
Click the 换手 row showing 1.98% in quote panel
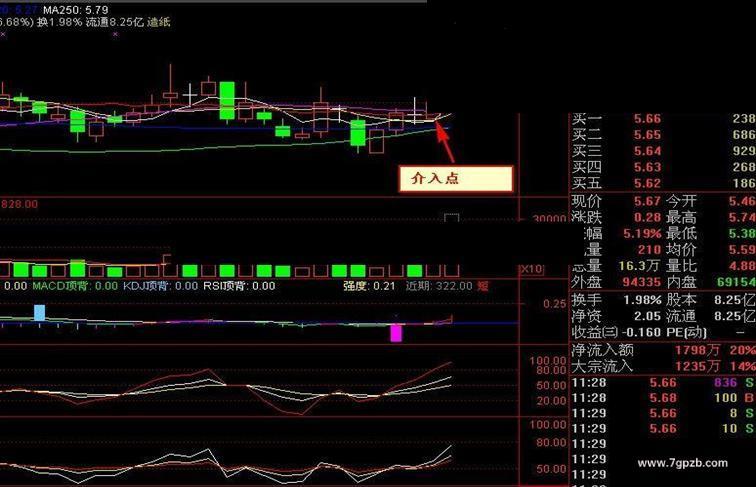pos(617,300)
